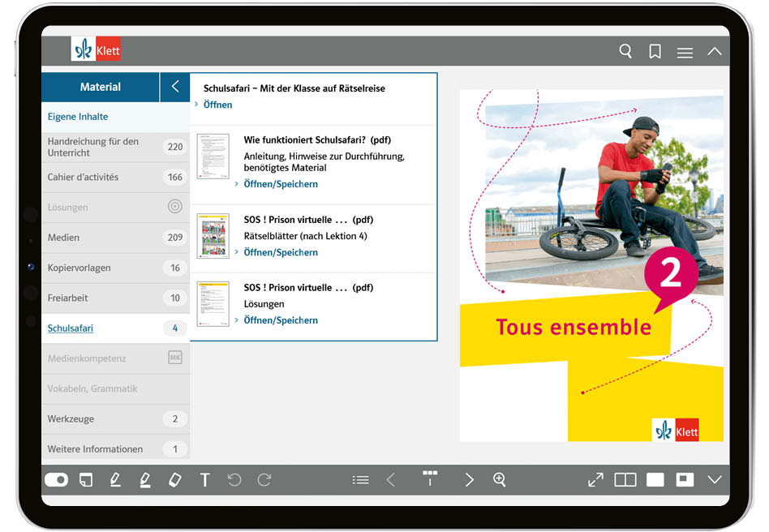The image size is (769, 532).
Task: Click the Medienkompetenz MK icon
Action: pos(175,358)
